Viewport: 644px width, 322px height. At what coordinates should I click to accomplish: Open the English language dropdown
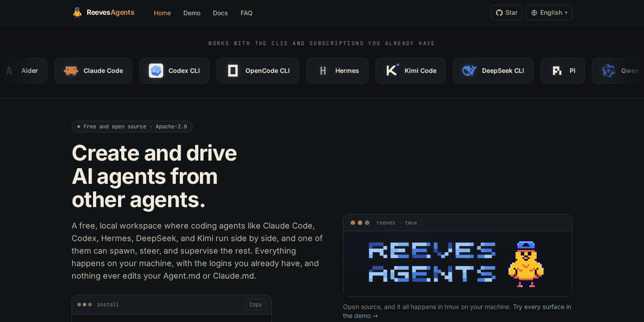point(549,13)
